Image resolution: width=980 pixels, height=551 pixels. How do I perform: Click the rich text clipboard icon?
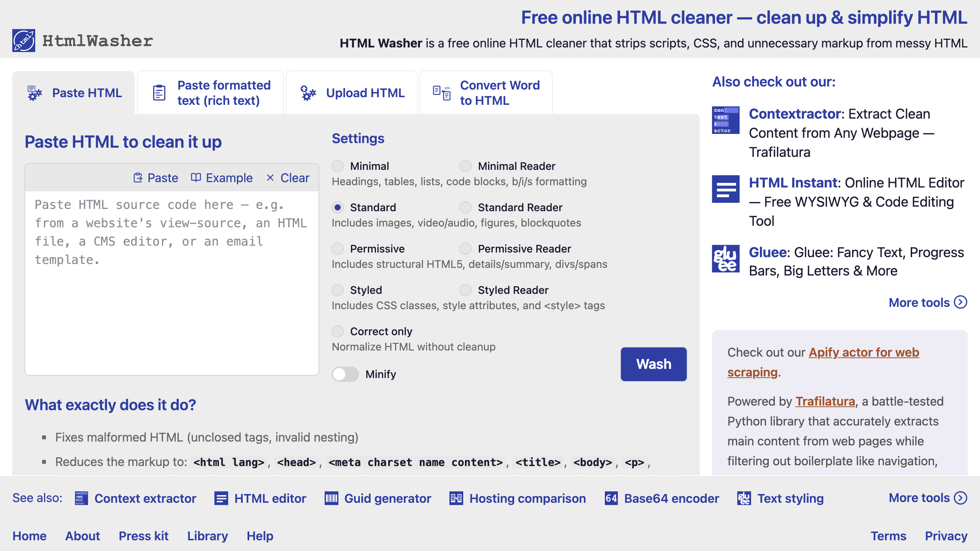click(159, 93)
